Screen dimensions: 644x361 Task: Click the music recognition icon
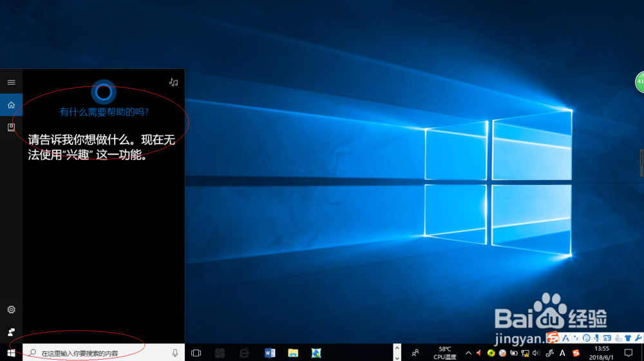point(173,83)
